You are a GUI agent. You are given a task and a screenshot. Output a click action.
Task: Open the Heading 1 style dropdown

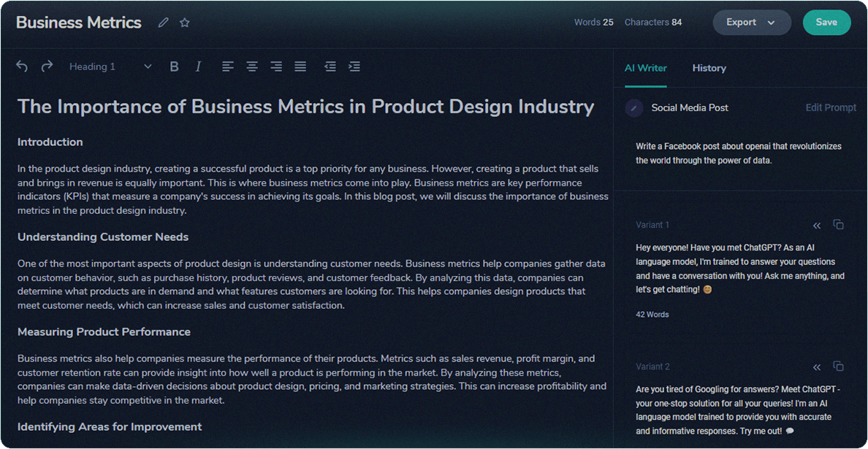coord(110,66)
